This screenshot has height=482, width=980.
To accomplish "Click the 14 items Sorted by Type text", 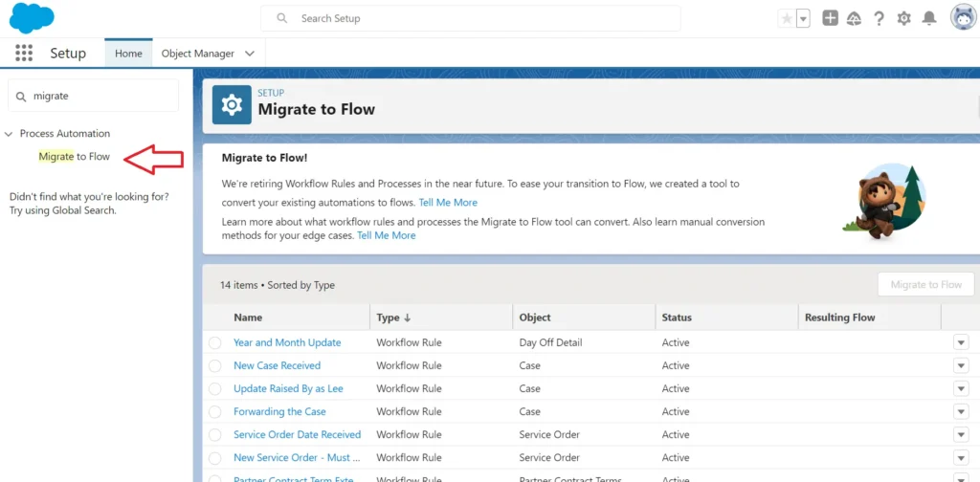I will [278, 285].
